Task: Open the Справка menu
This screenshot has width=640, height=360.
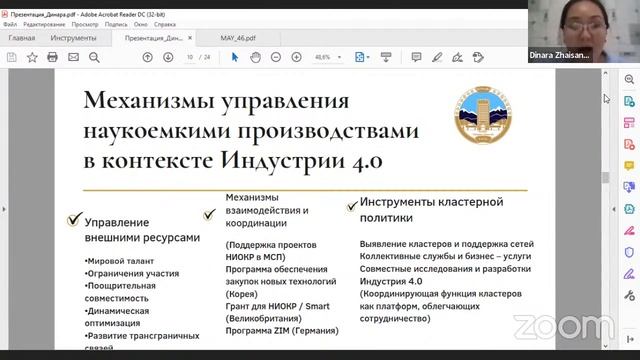Action: (x=165, y=24)
